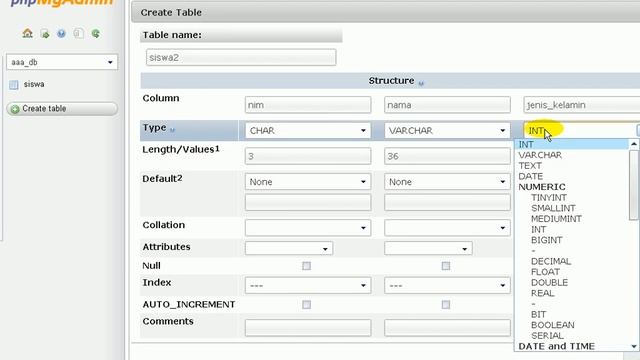Pick the INT option between MEDIUMINT and BIGINT
Screen dimensions: 640x360
538,229
